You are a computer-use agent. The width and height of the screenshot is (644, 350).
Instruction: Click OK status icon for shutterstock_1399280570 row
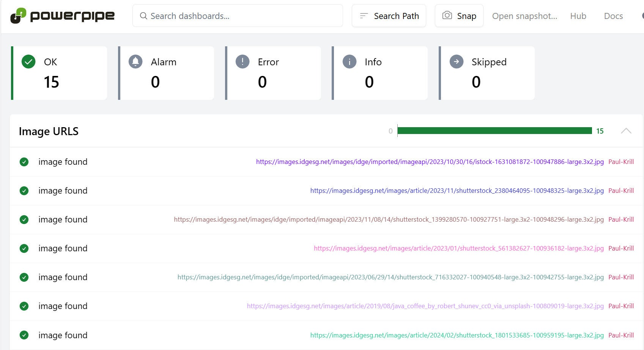24,219
